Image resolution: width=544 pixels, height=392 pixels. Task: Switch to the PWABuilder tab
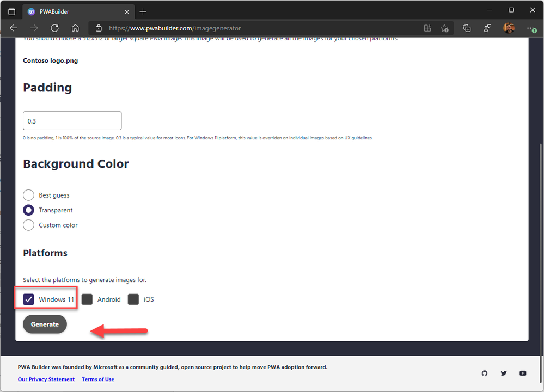tap(78, 11)
